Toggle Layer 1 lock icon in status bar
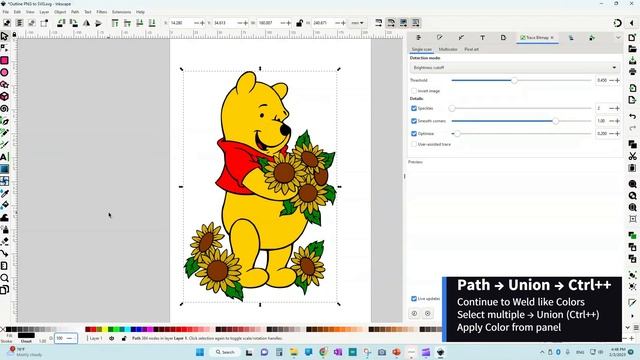Screen dimensions: 640x360 pyautogui.click(x=124, y=338)
